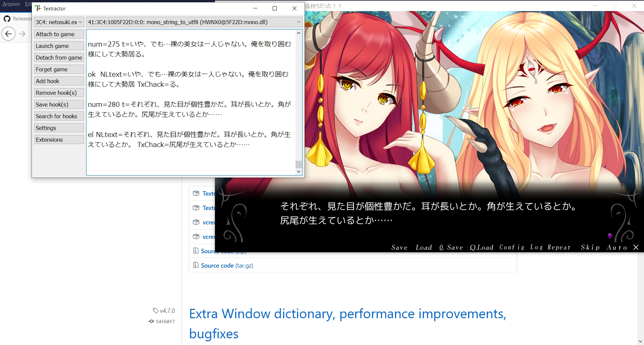
Task: Click the browser forward arrow
Action: click(x=22, y=33)
